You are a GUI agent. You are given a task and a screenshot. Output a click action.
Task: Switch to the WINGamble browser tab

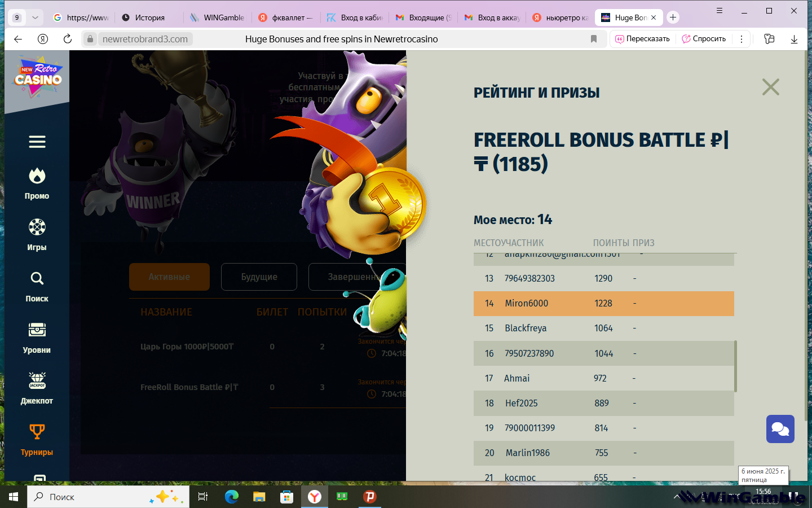click(218, 17)
